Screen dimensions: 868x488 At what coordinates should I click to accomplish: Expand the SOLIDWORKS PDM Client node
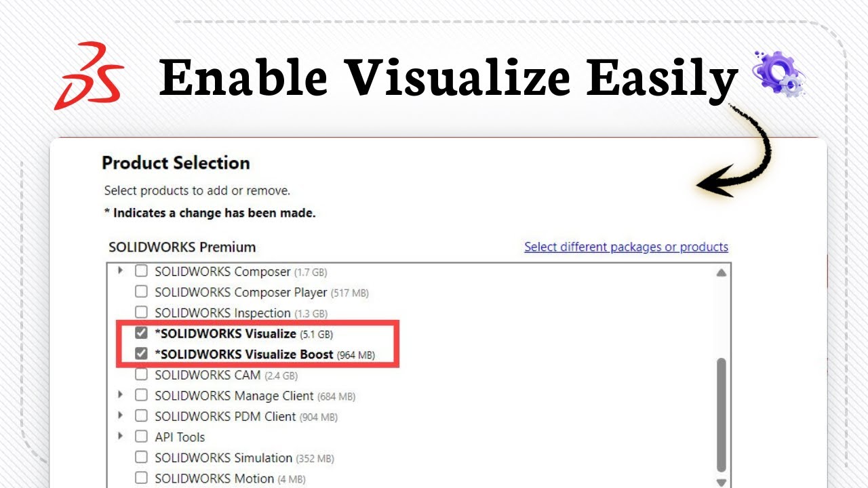click(x=121, y=415)
